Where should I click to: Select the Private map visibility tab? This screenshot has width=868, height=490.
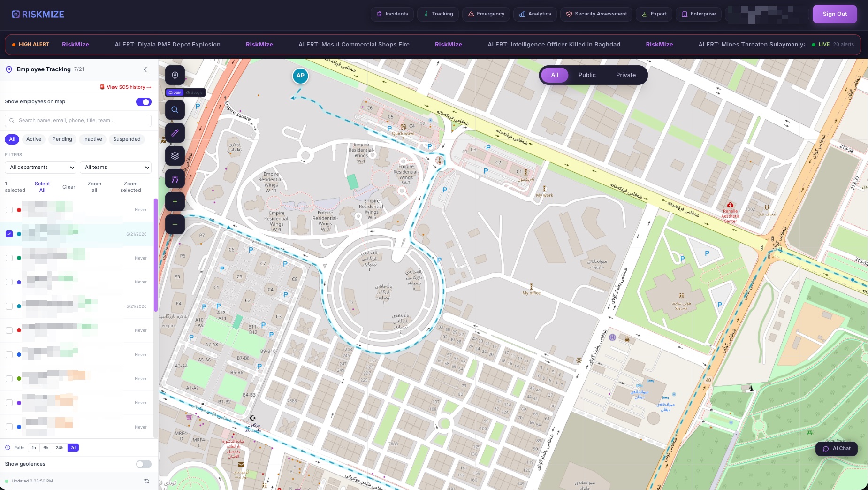626,75
